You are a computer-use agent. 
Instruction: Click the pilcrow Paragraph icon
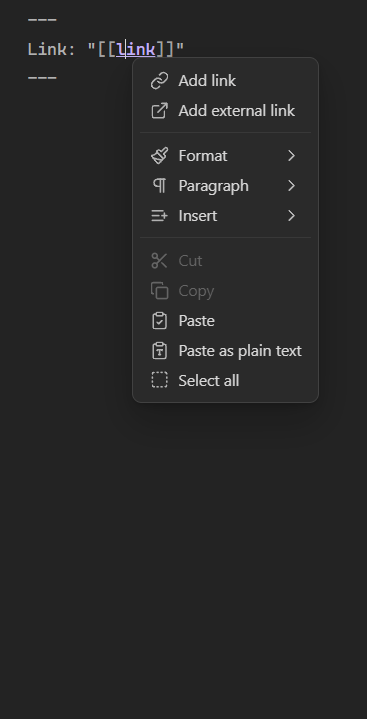(x=159, y=186)
